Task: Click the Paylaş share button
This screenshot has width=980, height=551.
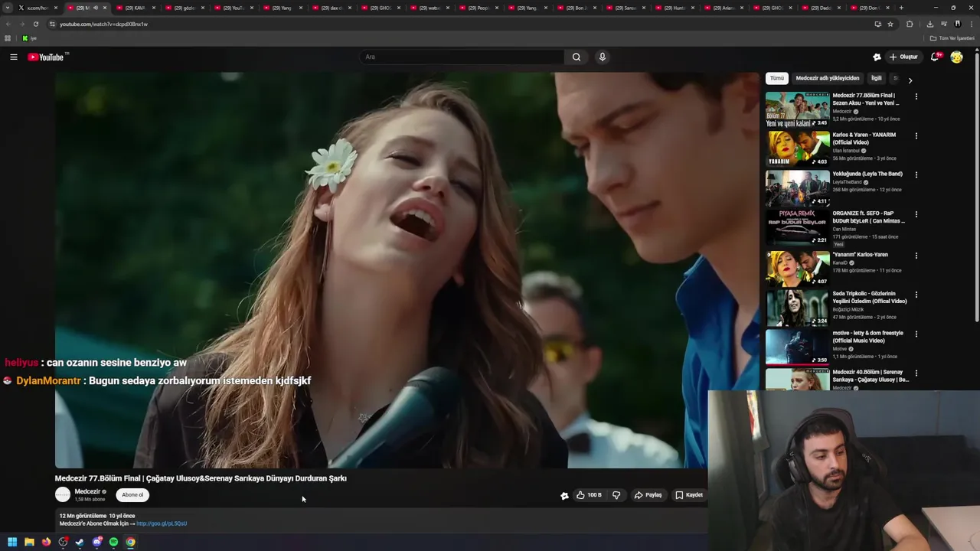Action: tap(648, 495)
